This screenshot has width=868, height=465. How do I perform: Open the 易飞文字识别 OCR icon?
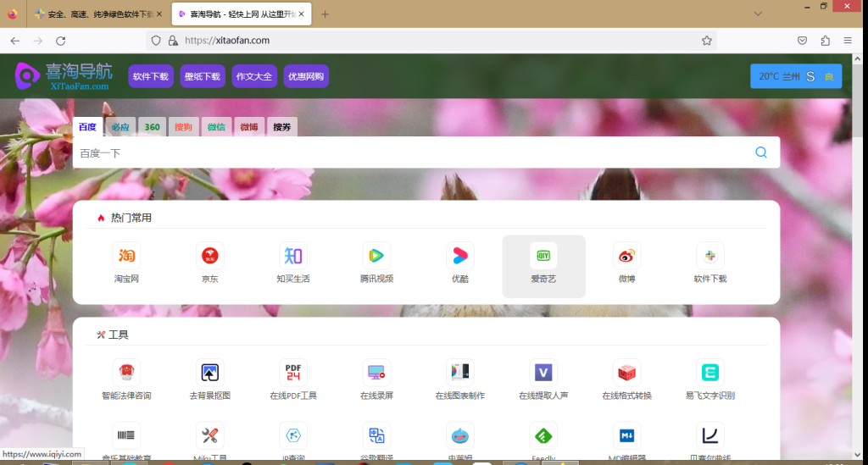709,372
